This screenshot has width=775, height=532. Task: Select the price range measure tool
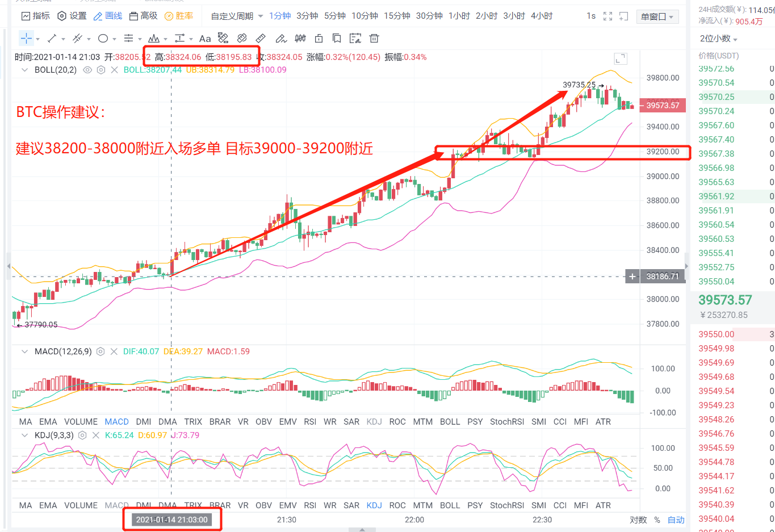point(179,39)
